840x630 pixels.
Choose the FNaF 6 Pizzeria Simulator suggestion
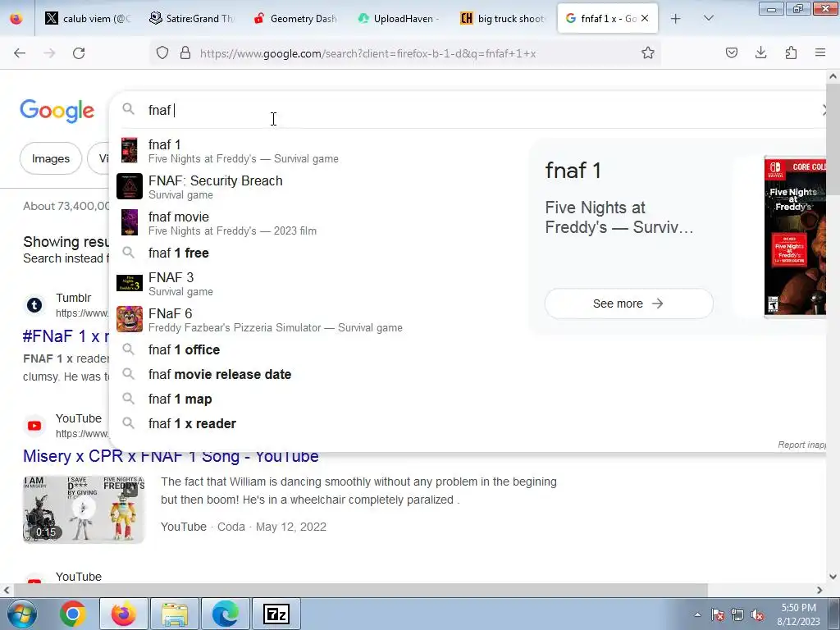click(x=321, y=319)
